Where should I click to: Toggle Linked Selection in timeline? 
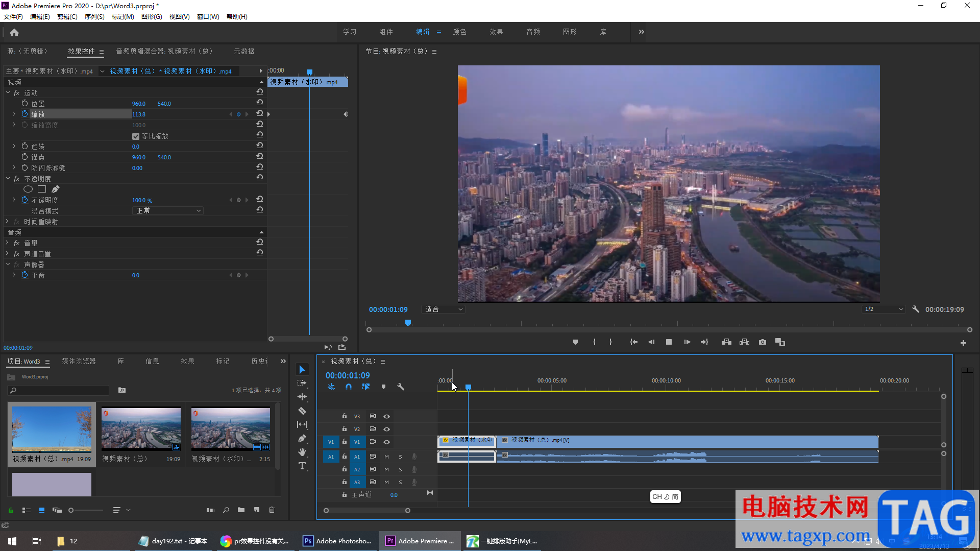tap(366, 387)
